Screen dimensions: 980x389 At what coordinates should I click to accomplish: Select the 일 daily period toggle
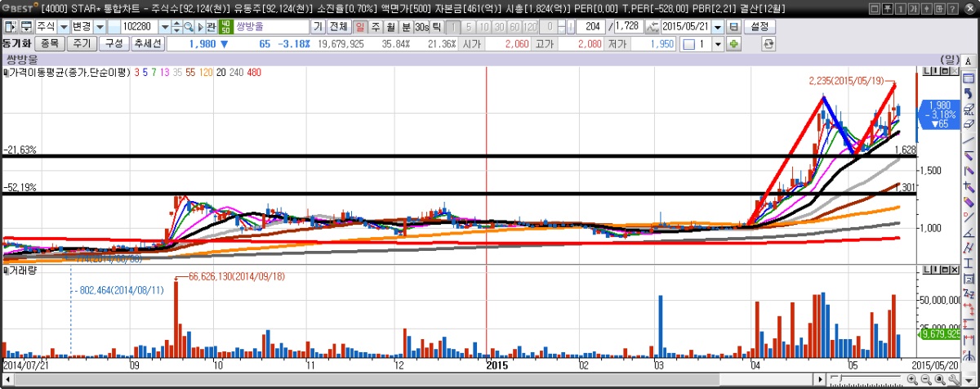pos(360,27)
